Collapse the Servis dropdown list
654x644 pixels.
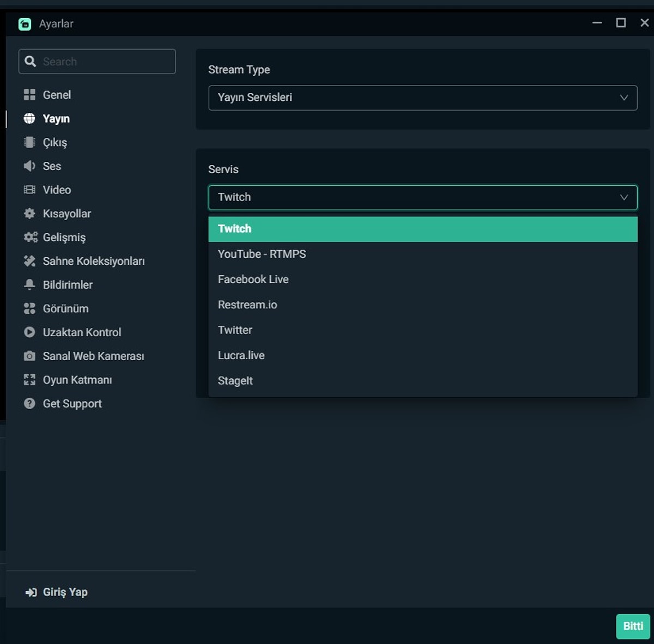(x=422, y=197)
